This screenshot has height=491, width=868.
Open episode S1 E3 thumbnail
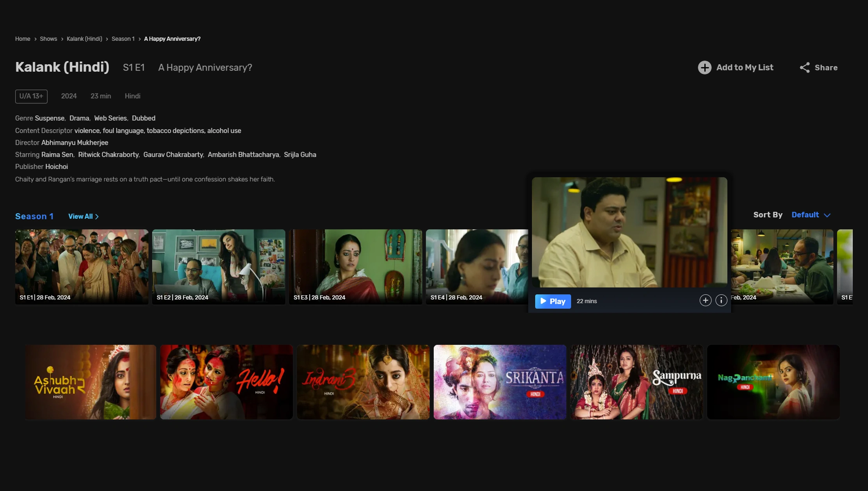tap(355, 266)
